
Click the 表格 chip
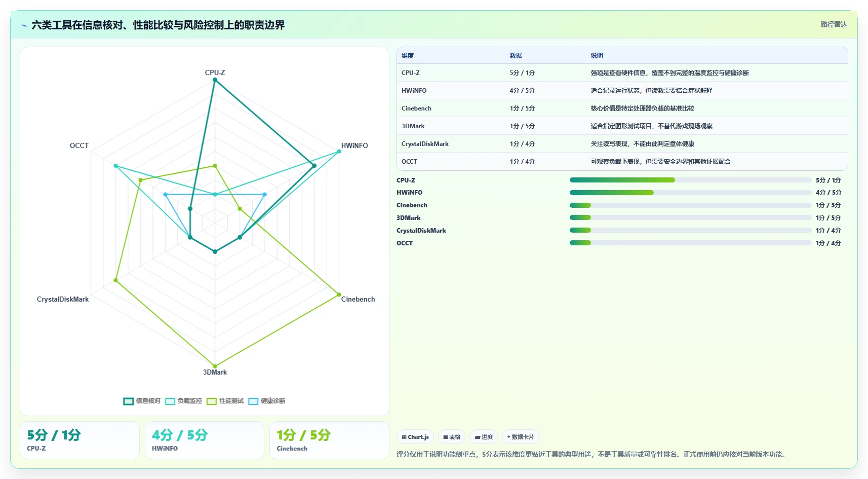pos(452,437)
